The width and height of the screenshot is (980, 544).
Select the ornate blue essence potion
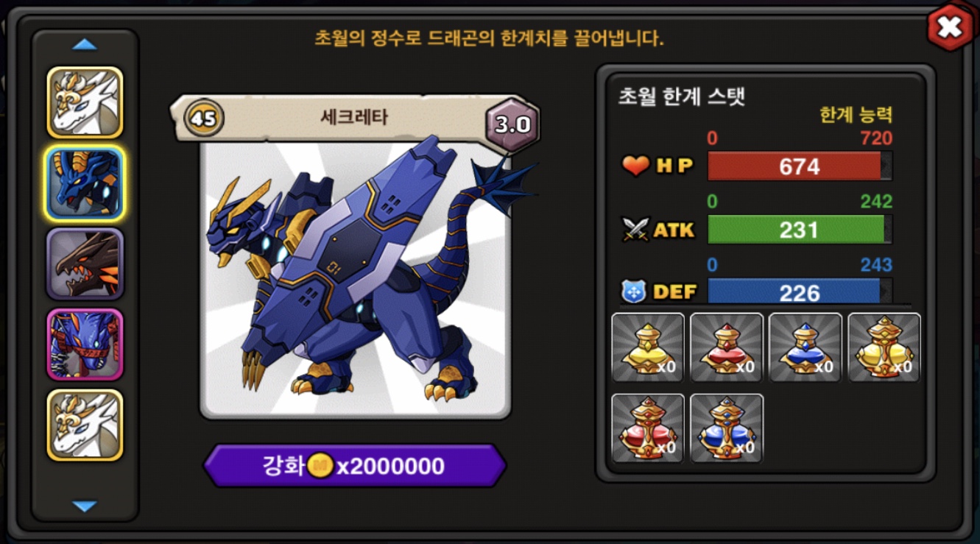(727, 428)
